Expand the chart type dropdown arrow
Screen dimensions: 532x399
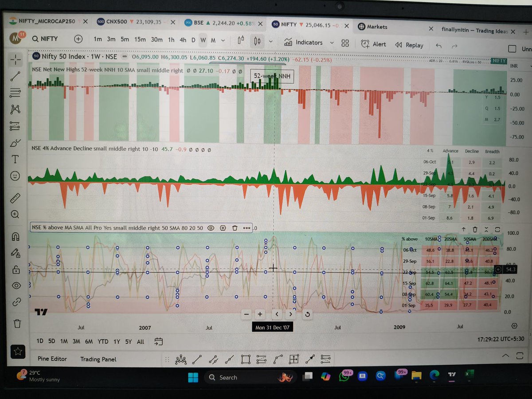270,42
